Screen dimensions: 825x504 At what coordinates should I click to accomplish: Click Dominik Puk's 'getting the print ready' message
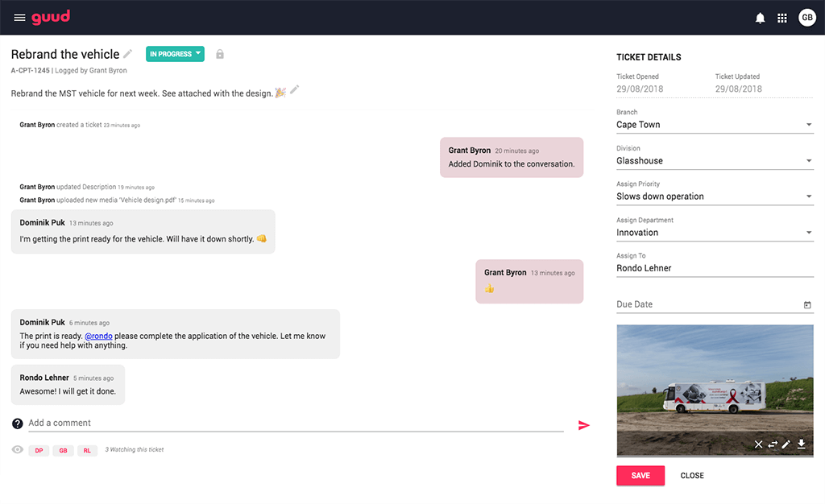[x=143, y=232]
